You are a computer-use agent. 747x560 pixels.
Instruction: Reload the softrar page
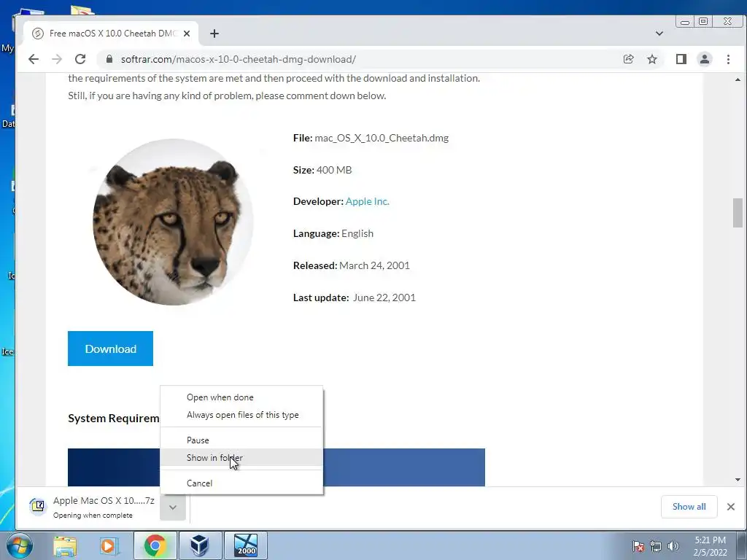(x=80, y=59)
